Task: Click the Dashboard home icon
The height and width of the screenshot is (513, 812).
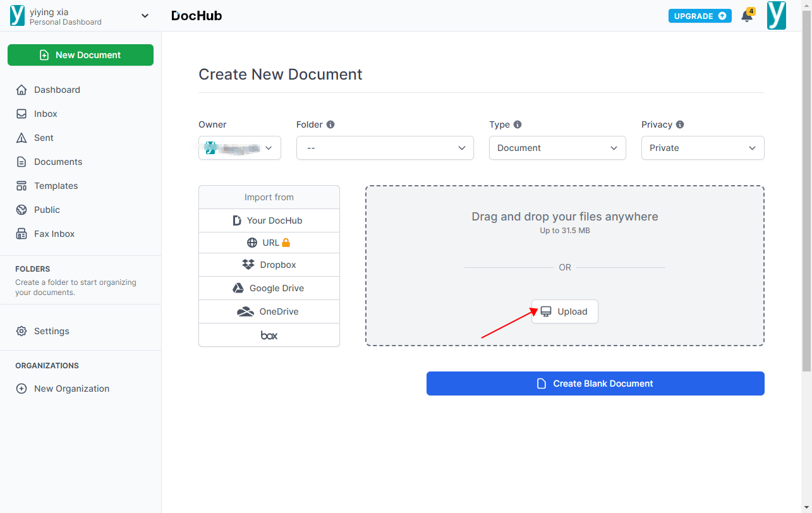Action: 21,90
